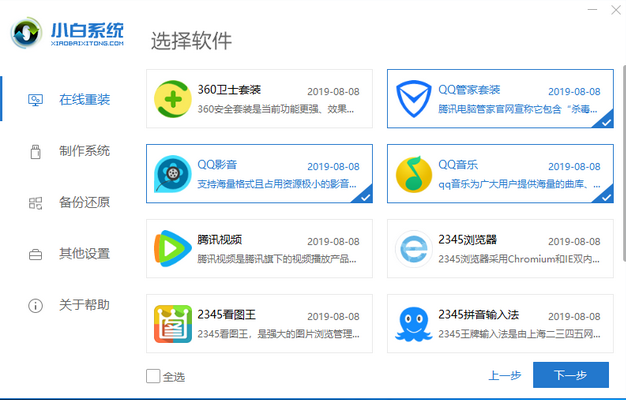
Task: Check the 全选 checkbox
Action: [x=153, y=376]
